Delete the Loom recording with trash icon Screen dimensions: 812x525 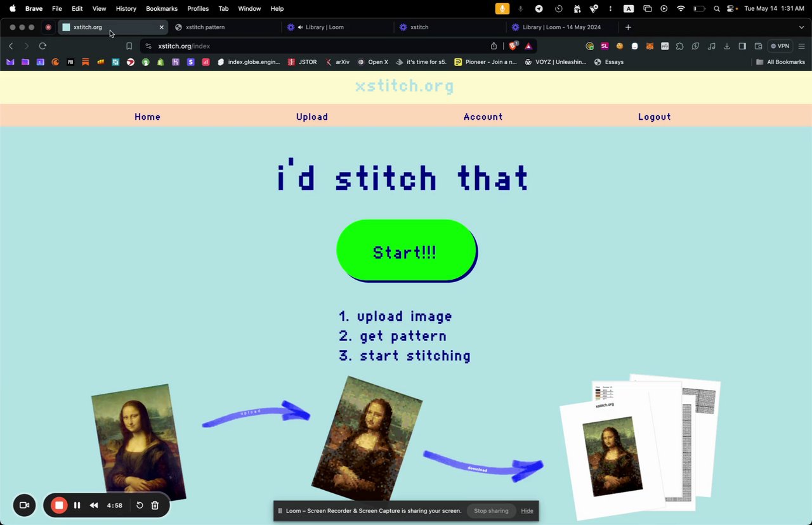(155, 505)
